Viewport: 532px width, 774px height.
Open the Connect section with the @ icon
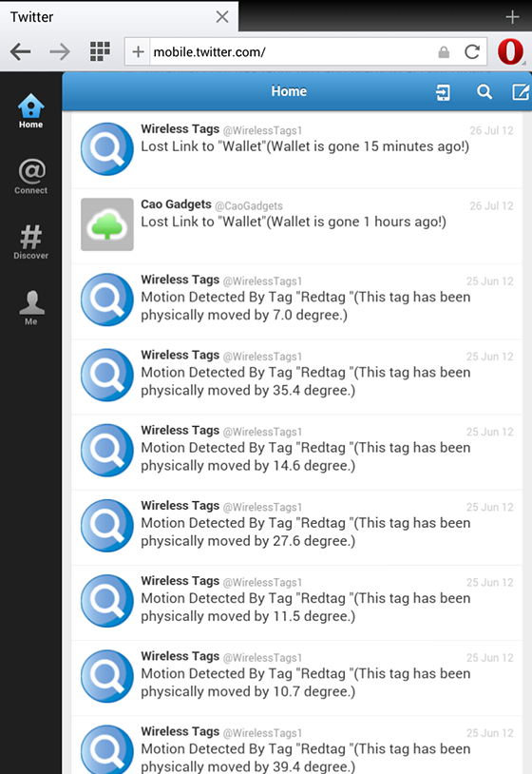[x=30, y=176]
